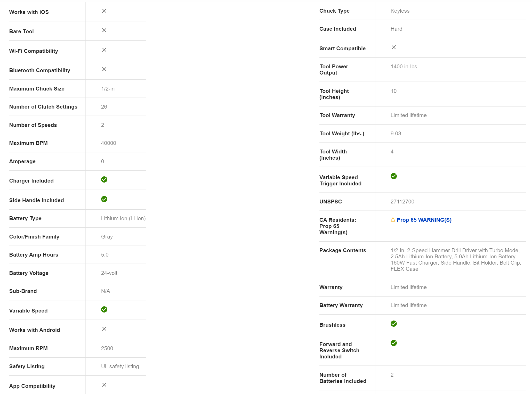This screenshot has width=532, height=394.
Task: Click the UNSPSC value 27112700
Action: [x=402, y=202]
